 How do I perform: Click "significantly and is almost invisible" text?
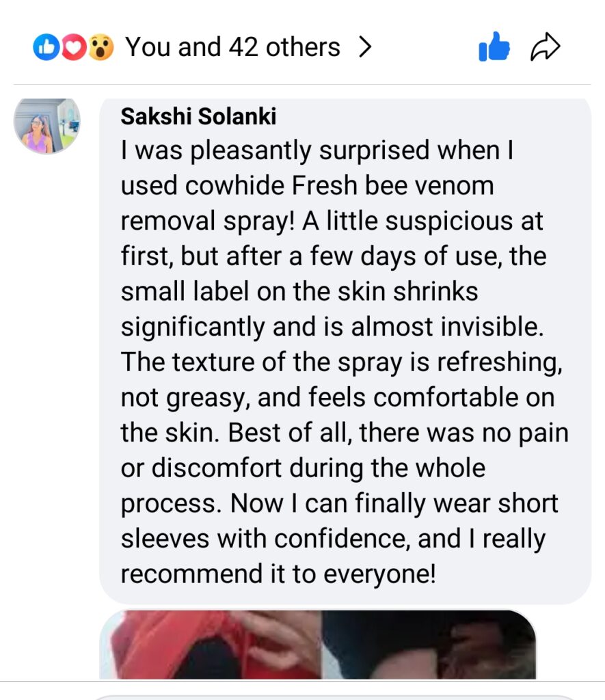[332, 327]
